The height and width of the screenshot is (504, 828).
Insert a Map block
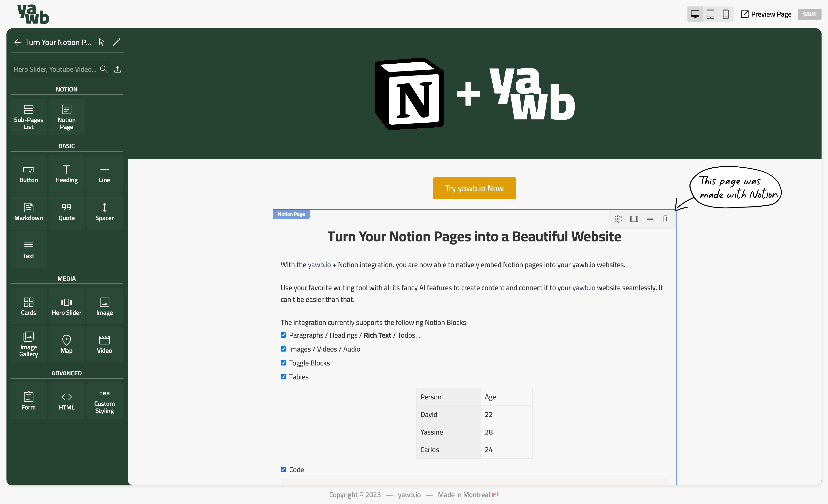(66, 344)
